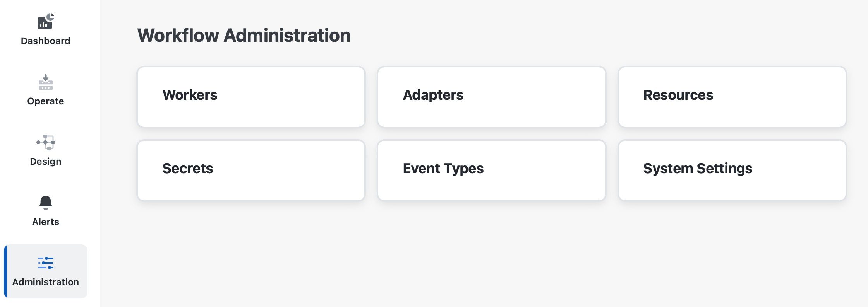
Task: Open the Workers card
Action: pos(251,97)
